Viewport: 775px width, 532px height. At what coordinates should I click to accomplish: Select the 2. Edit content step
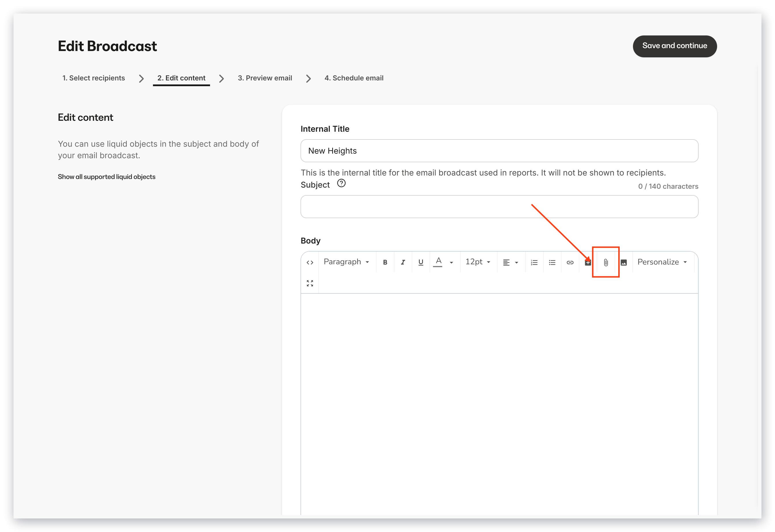pos(182,78)
